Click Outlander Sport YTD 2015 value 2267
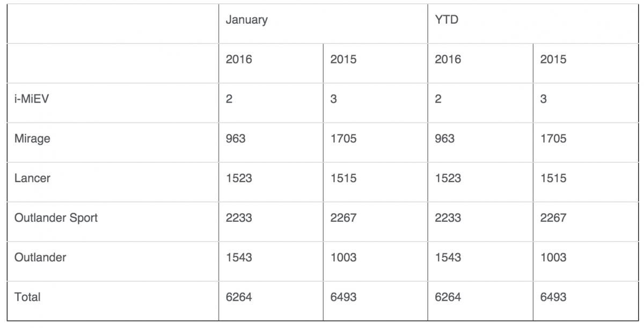Viewport: 644px width, 328px height. (553, 218)
